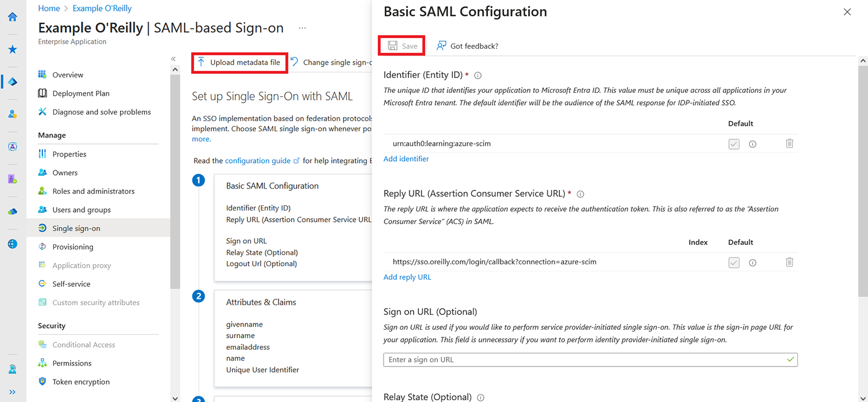The width and height of the screenshot is (868, 402).
Task: Open the cloud icon in left rail
Action: [x=12, y=212]
